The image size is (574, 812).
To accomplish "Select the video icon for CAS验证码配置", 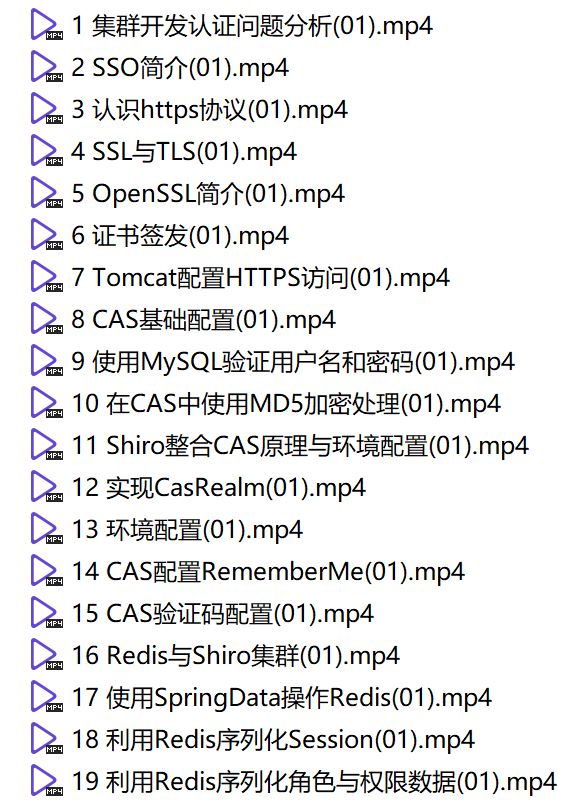I will coord(47,613).
